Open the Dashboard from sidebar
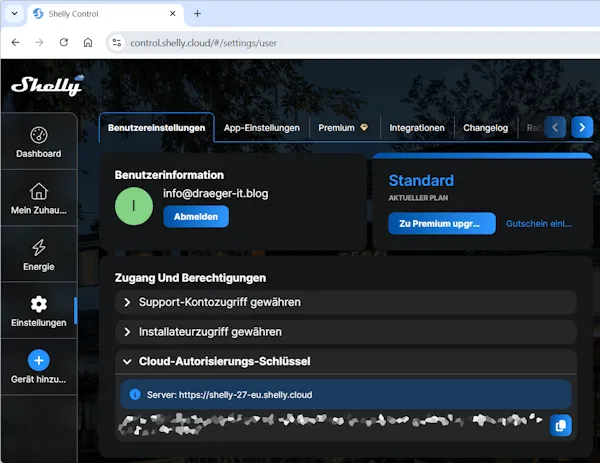 point(38,142)
